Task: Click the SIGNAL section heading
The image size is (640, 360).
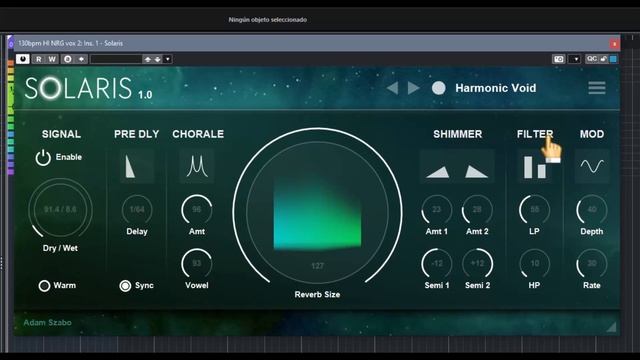Action: coord(61,134)
